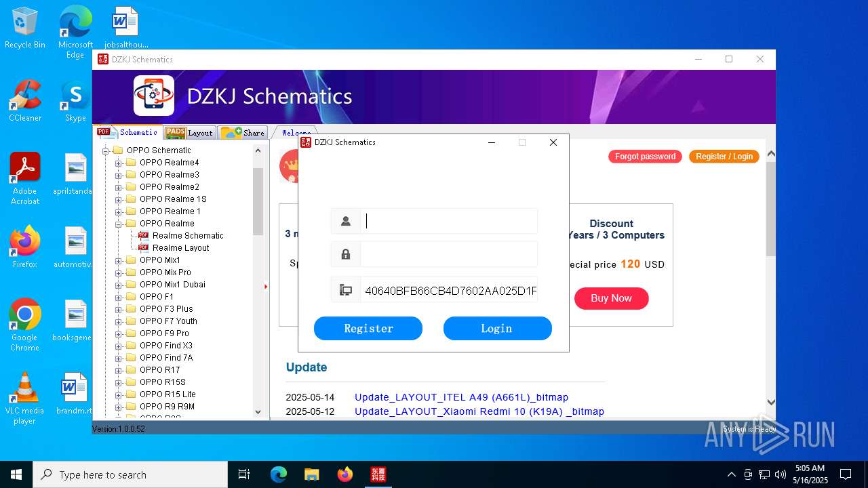This screenshot has height=488, width=868.
Task: Collapse the OPPO Schematic root node
Action: click(x=106, y=150)
